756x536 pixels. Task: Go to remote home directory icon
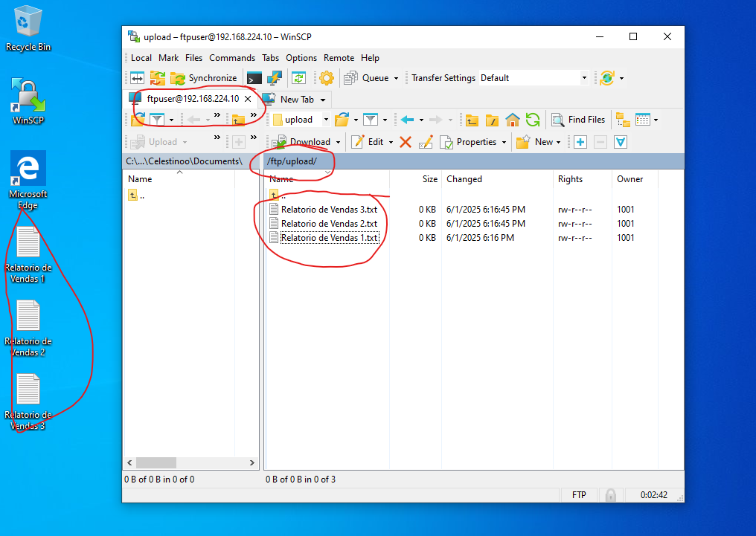tap(513, 120)
